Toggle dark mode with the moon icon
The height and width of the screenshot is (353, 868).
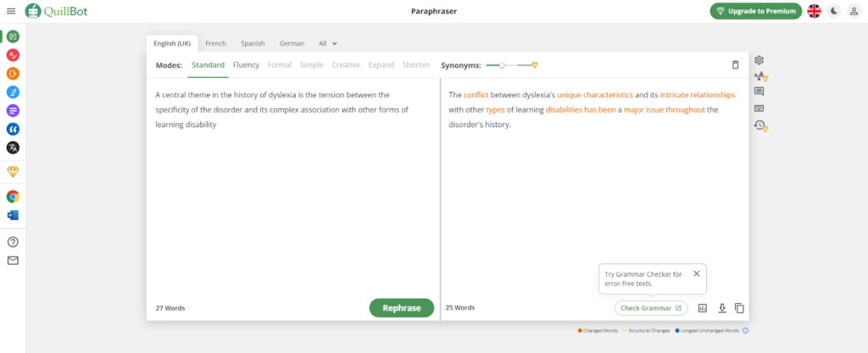[x=834, y=11]
